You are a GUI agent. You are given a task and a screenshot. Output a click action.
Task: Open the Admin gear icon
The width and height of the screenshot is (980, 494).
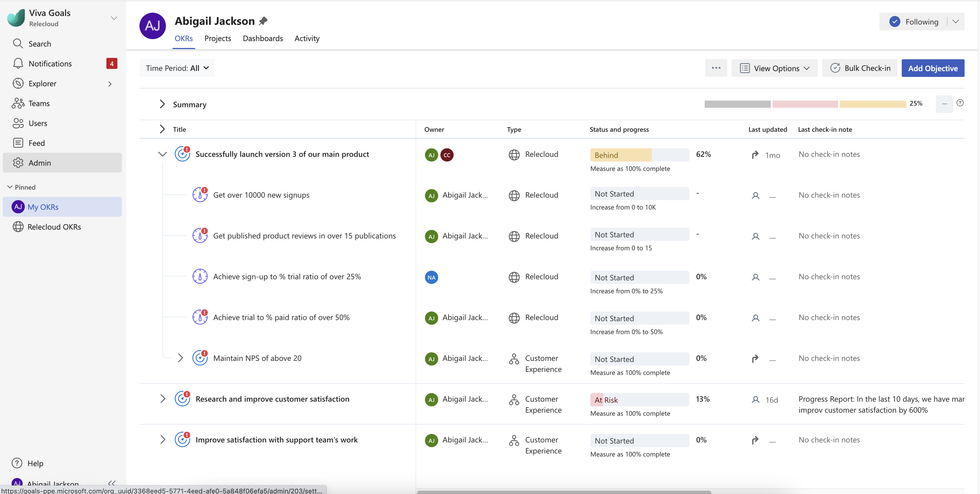pyautogui.click(x=18, y=163)
